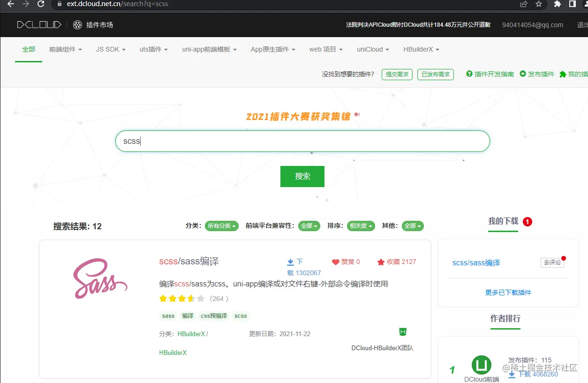Click the browser address bar URL
Image resolution: width=588 pixels, height=383 pixels.
coord(117,4)
